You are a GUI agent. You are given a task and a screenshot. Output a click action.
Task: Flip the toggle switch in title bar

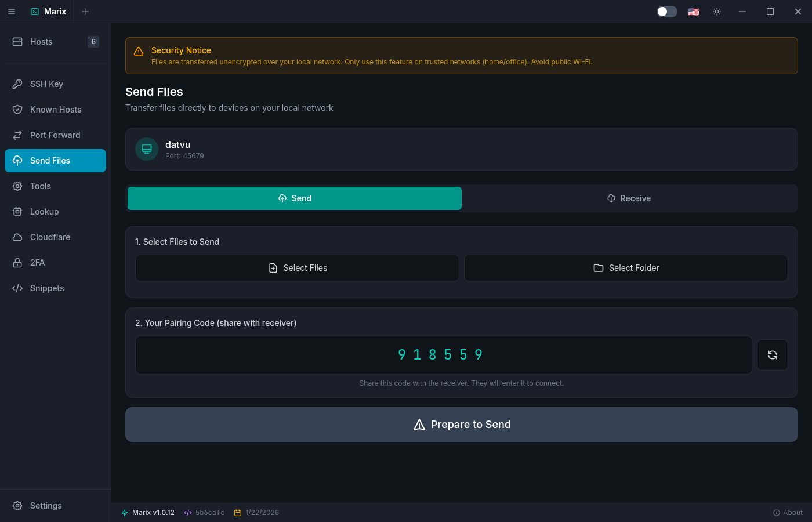click(x=666, y=12)
